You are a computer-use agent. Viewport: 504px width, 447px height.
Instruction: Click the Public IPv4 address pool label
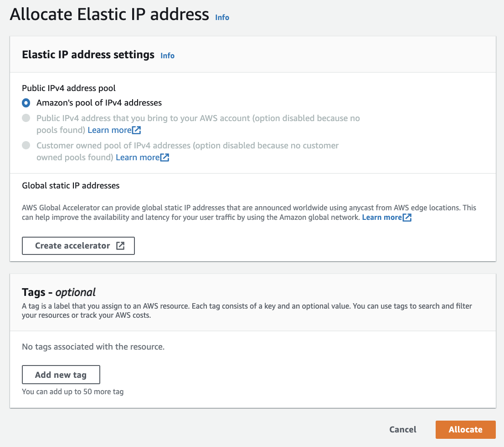point(68,88)
